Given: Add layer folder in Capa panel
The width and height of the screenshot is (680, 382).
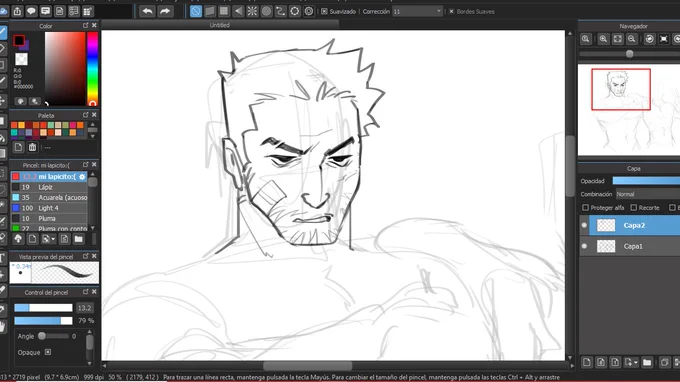Looking at the screenshot, I should coord(647,362).
